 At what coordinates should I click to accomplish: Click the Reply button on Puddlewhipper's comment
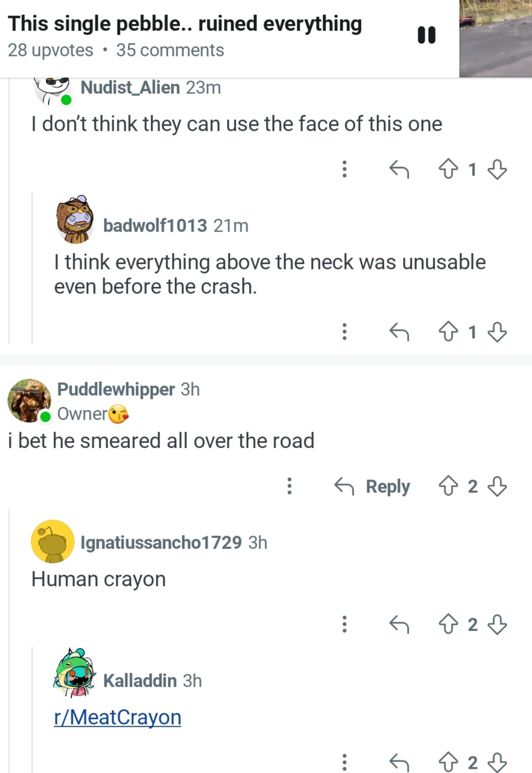[372, 486]
